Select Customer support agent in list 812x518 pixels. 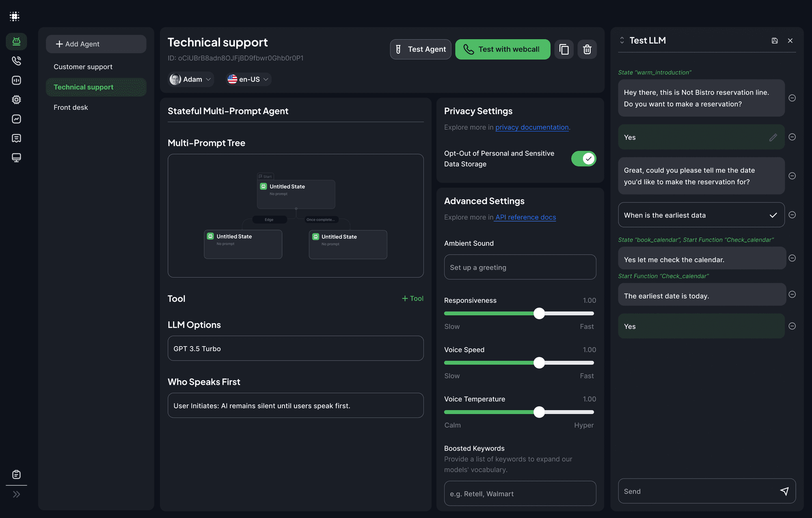point(83,67)
